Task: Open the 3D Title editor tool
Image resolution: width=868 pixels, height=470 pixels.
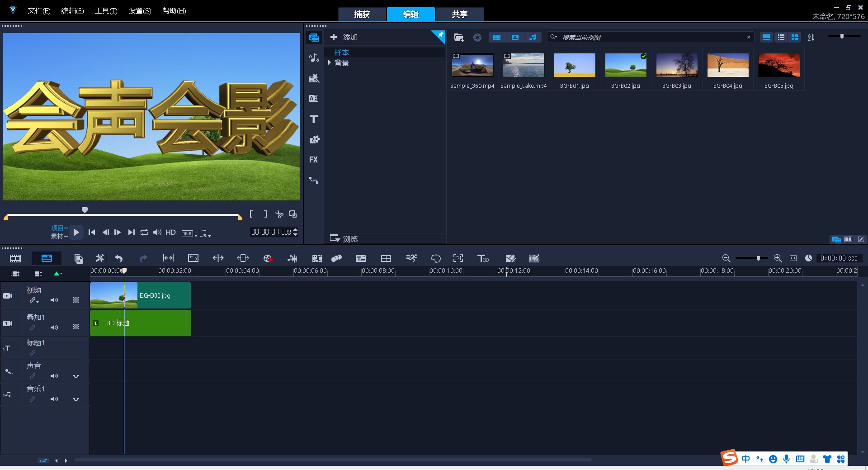Action: pyautogui.click(x=483, y=258)
